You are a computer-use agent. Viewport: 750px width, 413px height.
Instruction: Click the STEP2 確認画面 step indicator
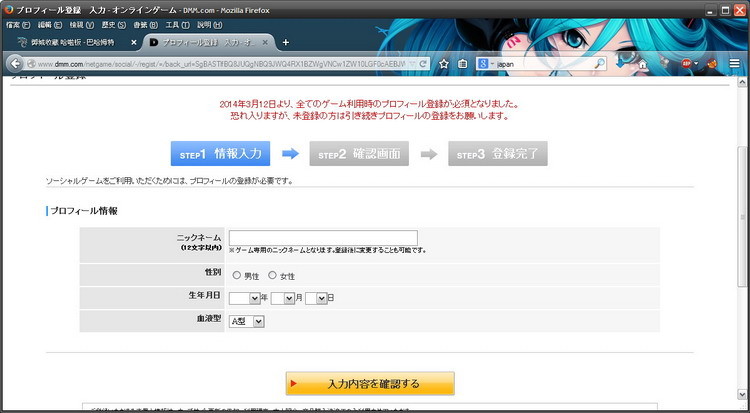point(359,154)
